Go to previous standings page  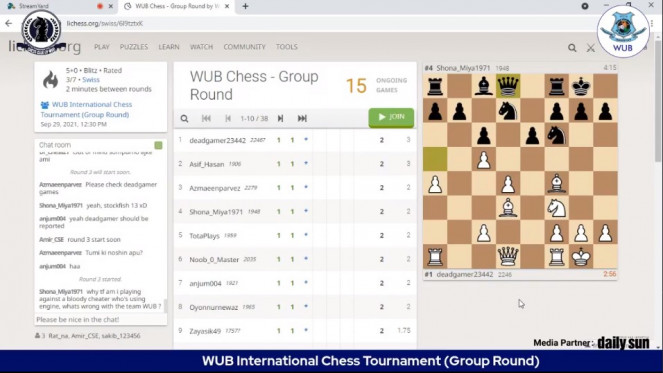(228, 118)
